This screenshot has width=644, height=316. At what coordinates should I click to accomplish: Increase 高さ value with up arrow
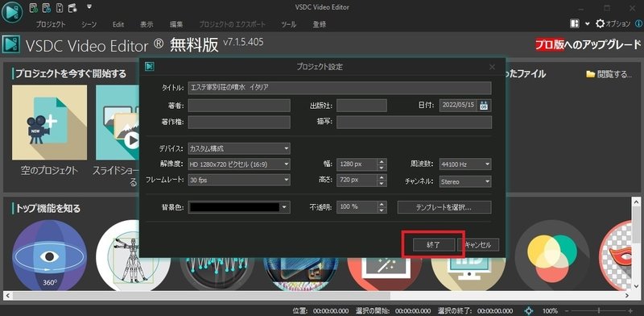coord(382,177)
